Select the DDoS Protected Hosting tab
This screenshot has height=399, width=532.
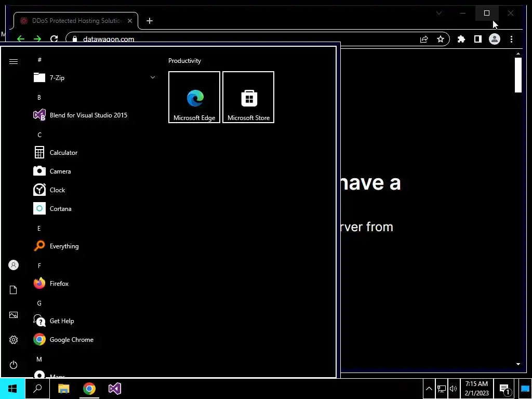(76, 21)
